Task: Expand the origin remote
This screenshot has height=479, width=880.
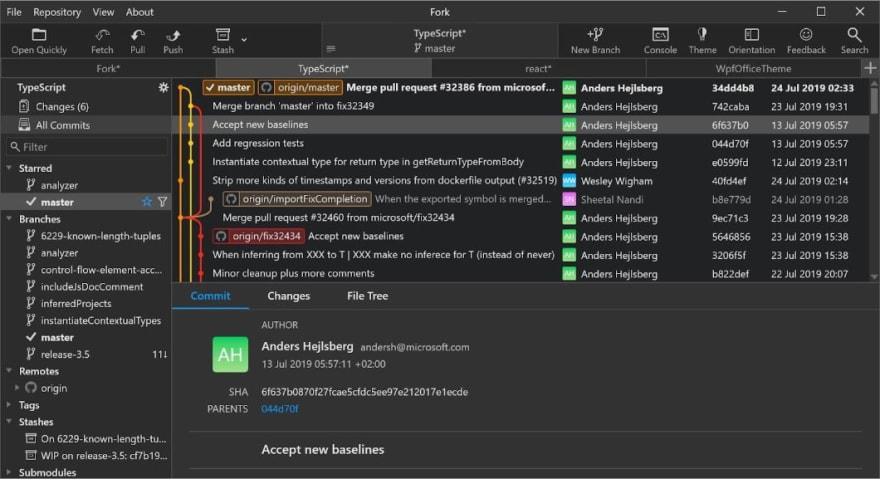Action: coord(17,387)
